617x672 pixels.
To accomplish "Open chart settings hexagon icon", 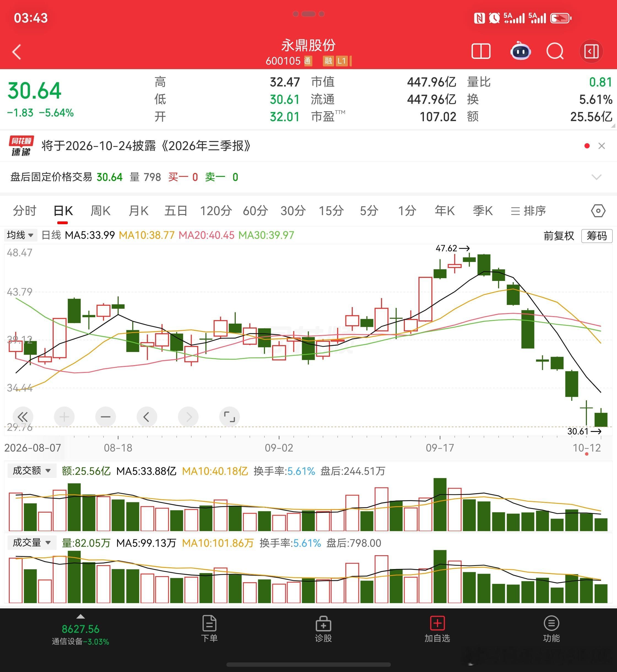I will [x=598, y=211].
